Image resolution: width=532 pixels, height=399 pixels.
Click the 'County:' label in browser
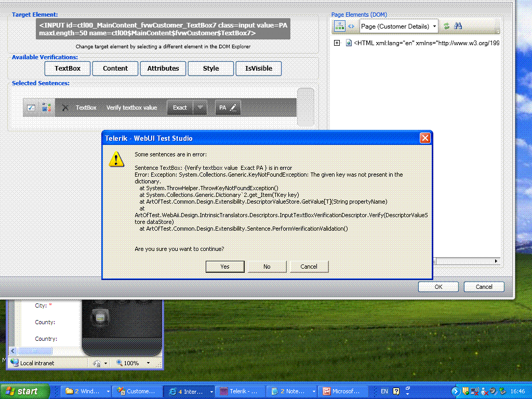pos(45,322)
